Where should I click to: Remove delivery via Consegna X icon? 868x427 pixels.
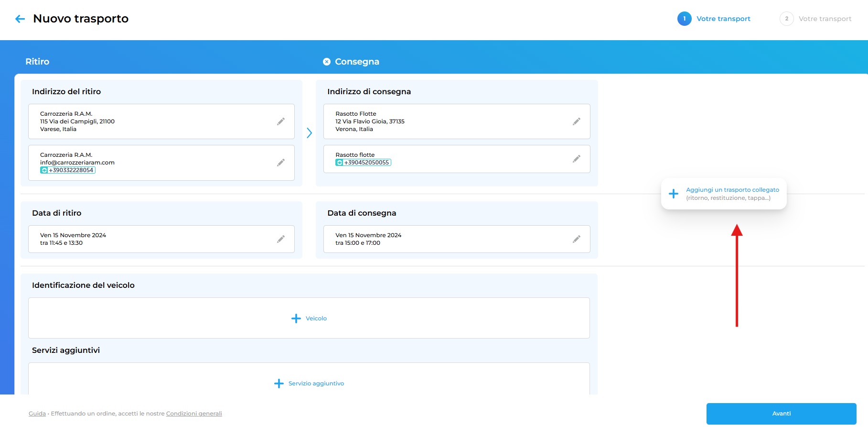coord(327,62)
